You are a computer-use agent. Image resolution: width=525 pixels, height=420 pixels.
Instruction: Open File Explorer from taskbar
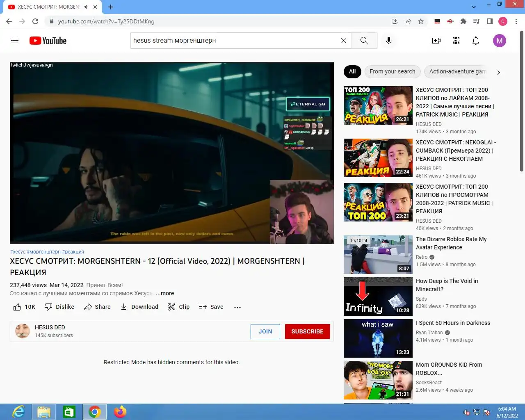[43, 412]
